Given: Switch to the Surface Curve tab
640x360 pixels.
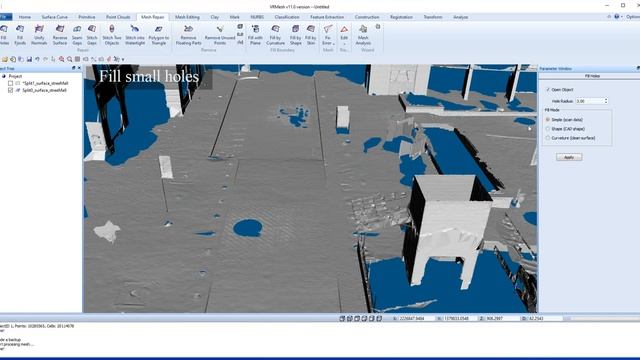Looking at the screenshot, I should coord(54,17).
